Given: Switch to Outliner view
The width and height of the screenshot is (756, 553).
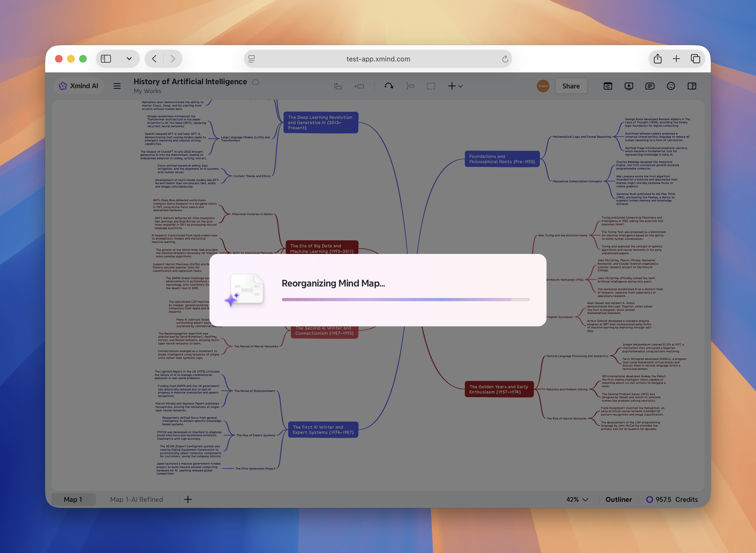Looking at the screenshot, I should (x=619, y=499).
